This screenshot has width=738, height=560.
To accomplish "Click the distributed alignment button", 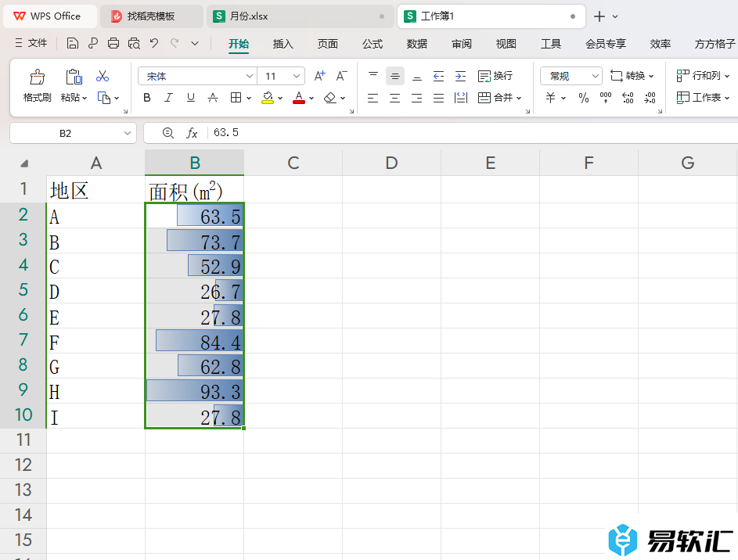I will 461,98.
